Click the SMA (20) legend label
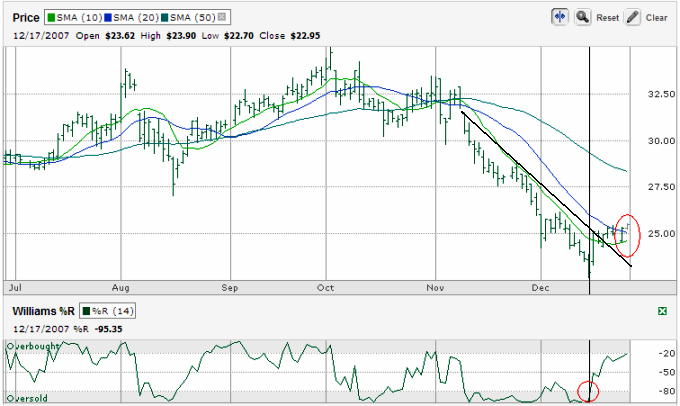This screenshot has height=406, width=680. point(136,17)
